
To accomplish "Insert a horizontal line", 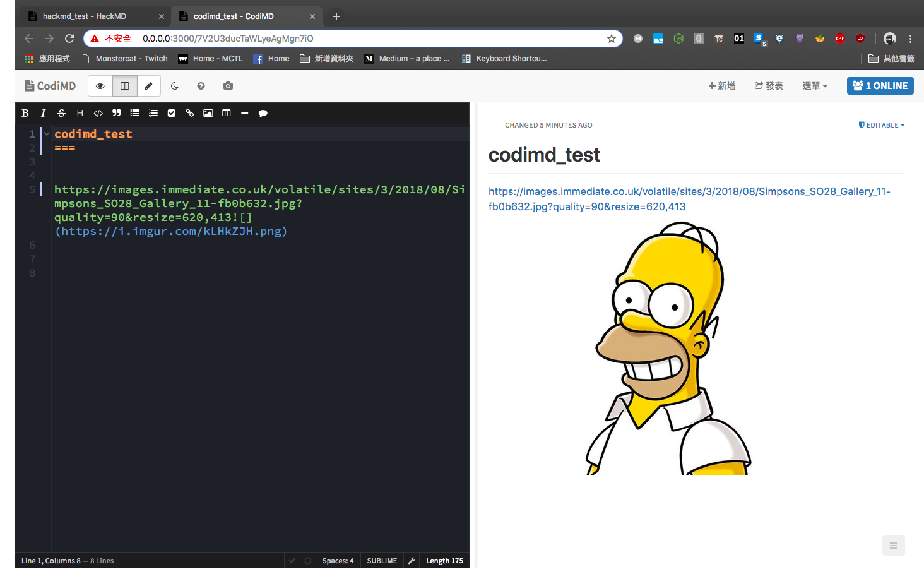I will pos(244,113).
